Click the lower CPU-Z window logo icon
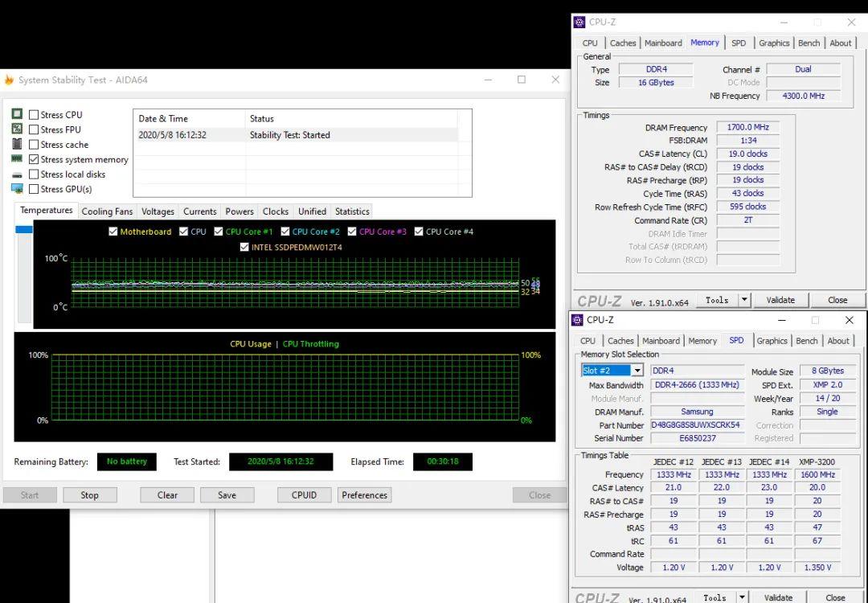 tap(577, 320)
